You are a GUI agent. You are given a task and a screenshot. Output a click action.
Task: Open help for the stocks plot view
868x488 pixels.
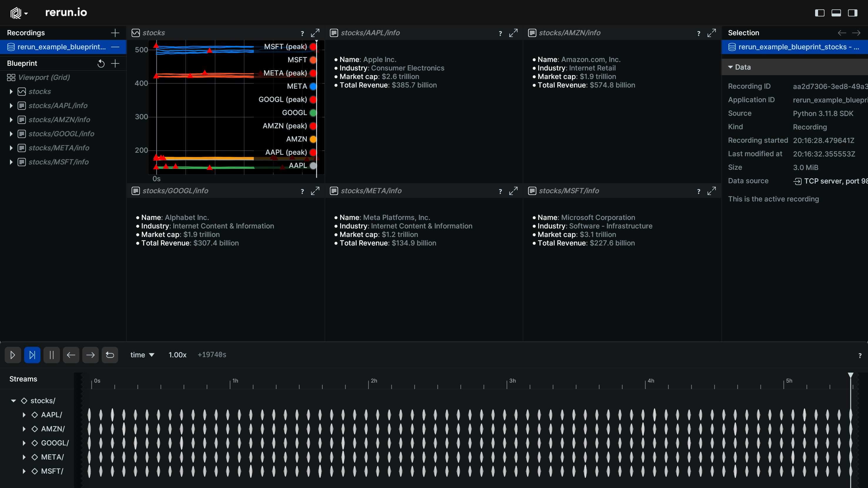[302, 33]
